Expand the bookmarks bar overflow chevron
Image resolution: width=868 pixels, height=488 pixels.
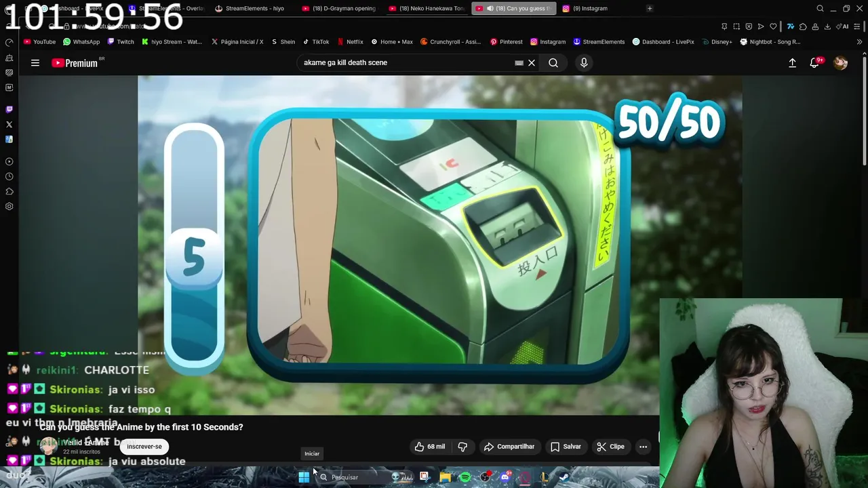859,42
